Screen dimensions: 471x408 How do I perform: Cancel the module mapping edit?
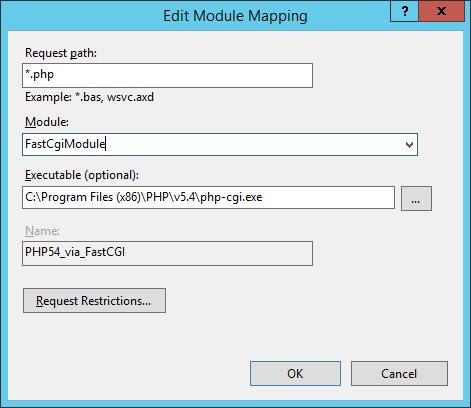pyautogui.click(x=399, y=374)
